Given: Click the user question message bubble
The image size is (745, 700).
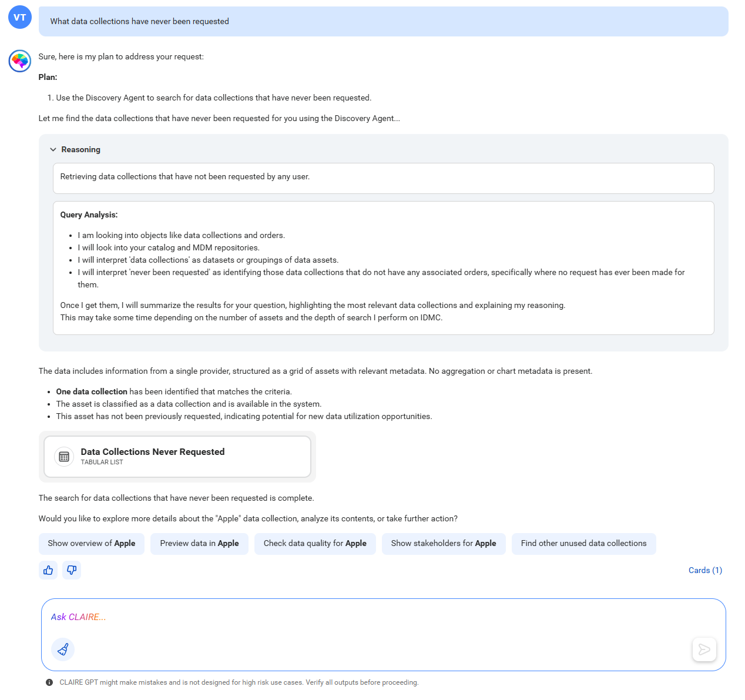Looking at the screenshot, I should (384, 21).
